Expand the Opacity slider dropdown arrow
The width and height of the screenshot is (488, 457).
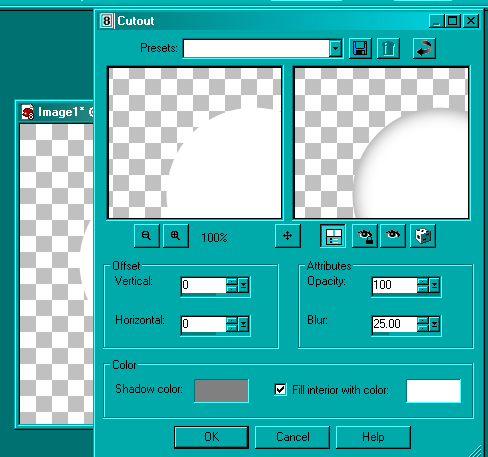click(434, 285)
